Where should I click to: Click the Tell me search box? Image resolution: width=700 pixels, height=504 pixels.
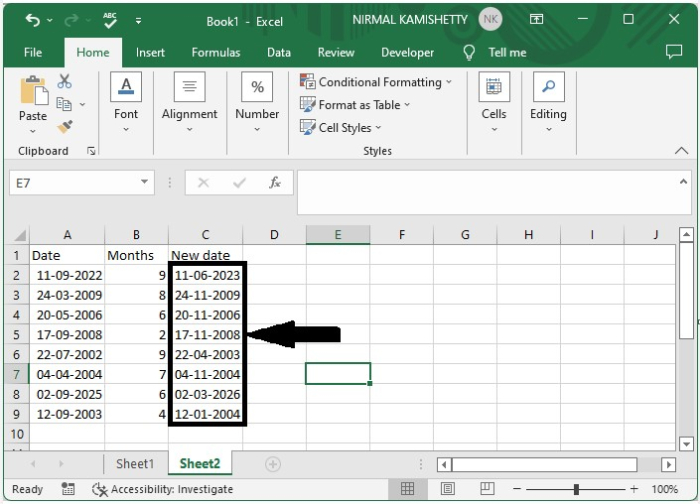[507, 53]
